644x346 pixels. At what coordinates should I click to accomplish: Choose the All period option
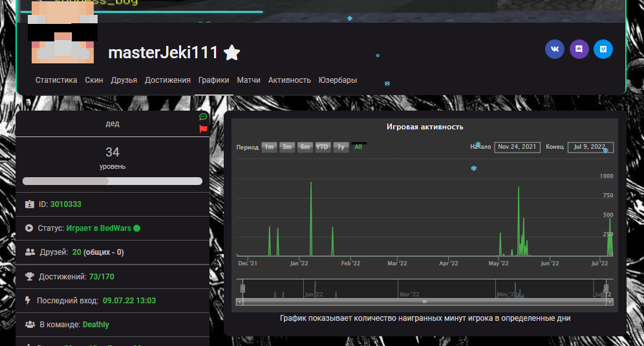[x=358, y=147]
